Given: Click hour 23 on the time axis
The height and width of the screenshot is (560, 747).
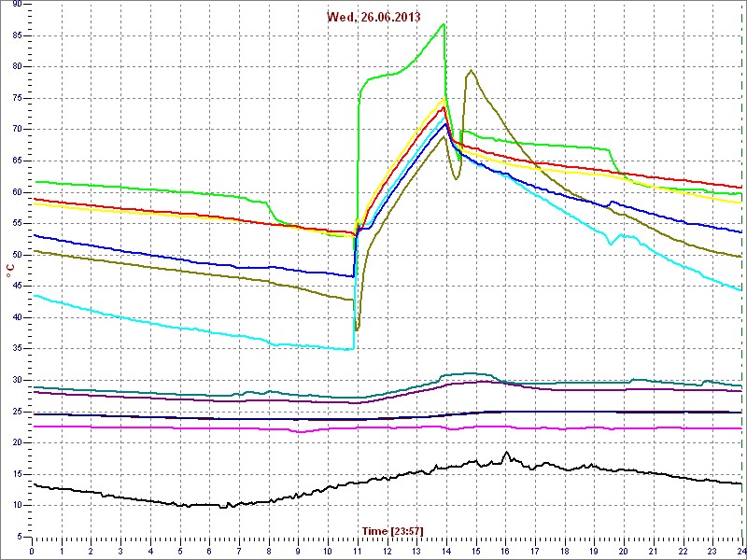Looking at the screenshot, I should [x=712, y=552].
